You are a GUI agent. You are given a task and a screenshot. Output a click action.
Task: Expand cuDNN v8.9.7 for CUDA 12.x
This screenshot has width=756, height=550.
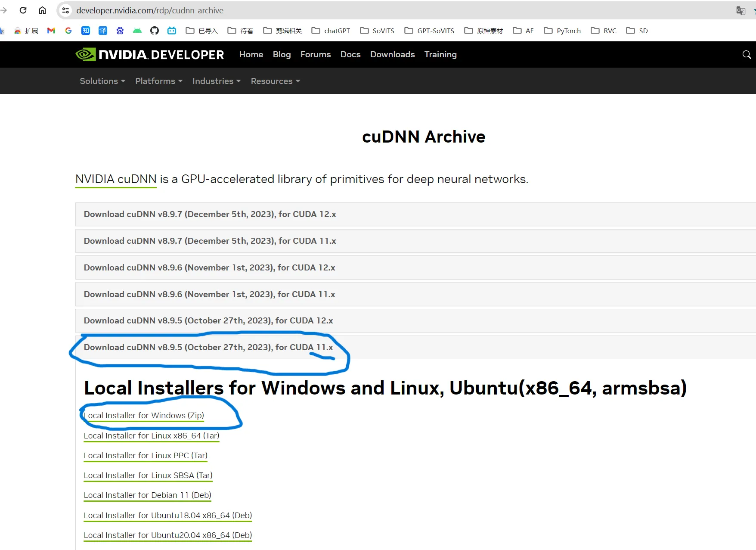415,214
